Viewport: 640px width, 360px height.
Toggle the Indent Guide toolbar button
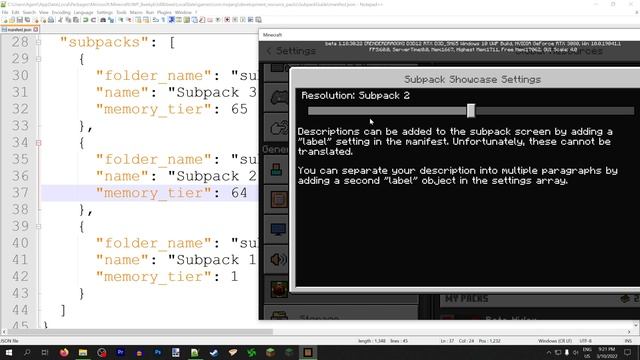[x=171, y=20]
